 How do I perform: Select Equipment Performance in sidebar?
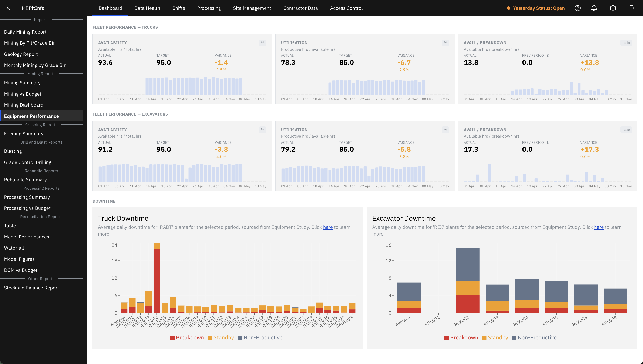coord(41,116)
